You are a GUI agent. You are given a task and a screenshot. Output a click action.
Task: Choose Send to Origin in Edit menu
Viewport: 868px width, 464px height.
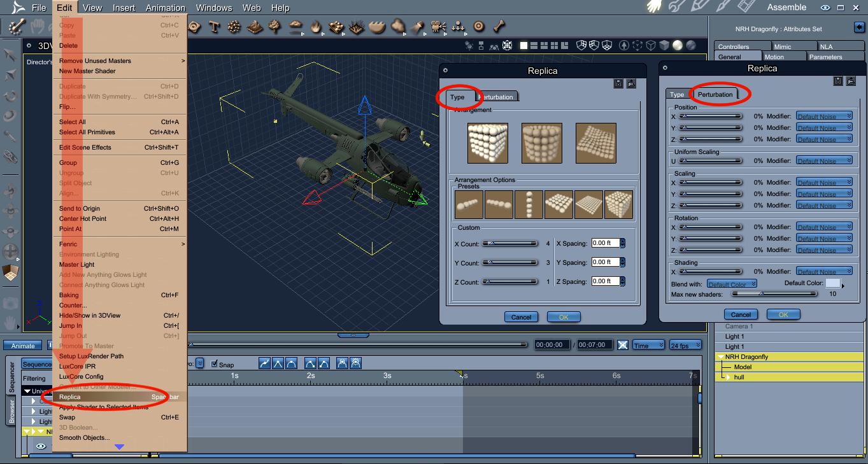pyautogui.click(x=120, y=209)
